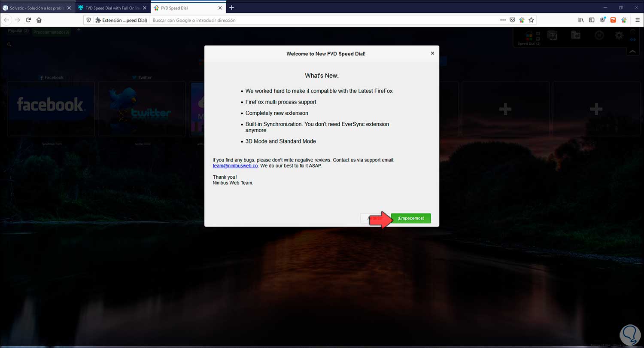
Task: Go back to the previous page
Action: [x=6, y=20]
